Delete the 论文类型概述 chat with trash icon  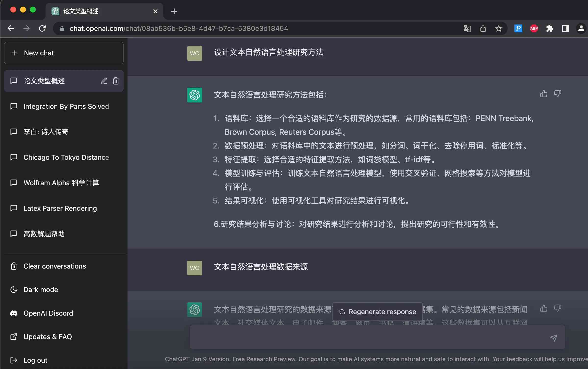[x=116, y=81]
